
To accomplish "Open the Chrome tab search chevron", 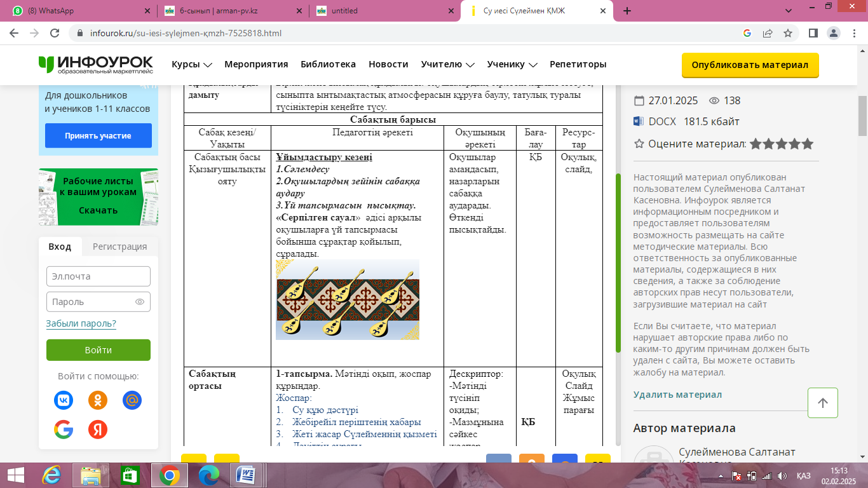I will click(789, 10).
